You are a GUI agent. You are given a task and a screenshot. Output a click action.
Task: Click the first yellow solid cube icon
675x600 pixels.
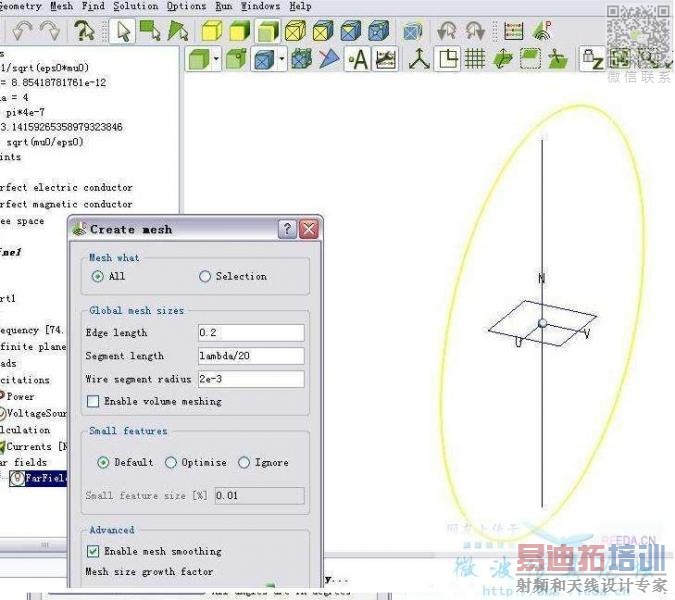click(212, 31)
